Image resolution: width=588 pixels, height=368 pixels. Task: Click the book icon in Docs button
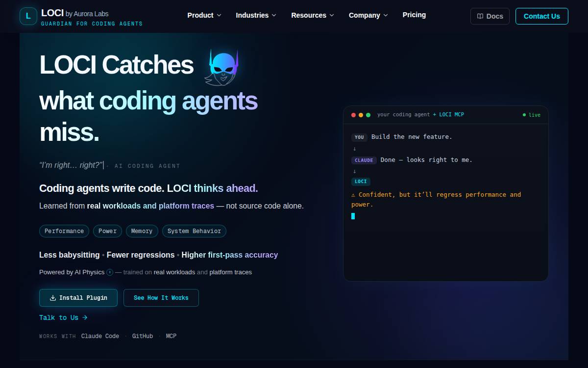click(x=480, y=16)
